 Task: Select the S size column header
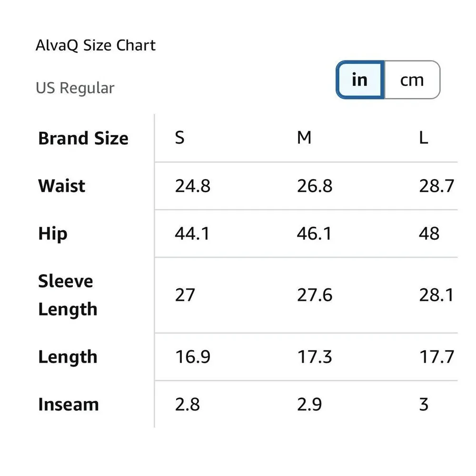(x=179, y=139)
